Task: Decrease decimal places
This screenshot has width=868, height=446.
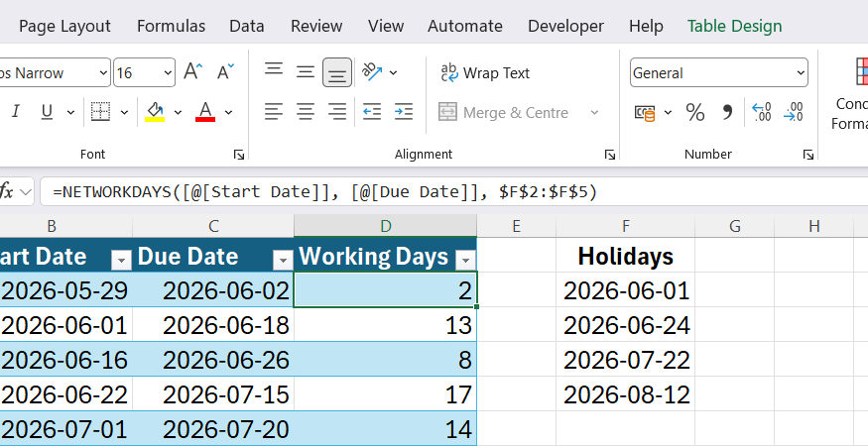Action: pos(794,112)
